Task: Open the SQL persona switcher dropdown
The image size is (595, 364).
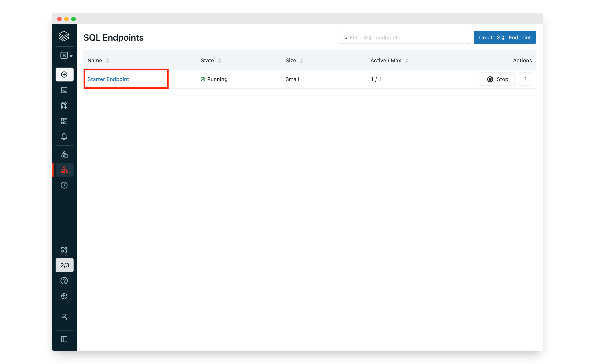Action: pos(66,56)
